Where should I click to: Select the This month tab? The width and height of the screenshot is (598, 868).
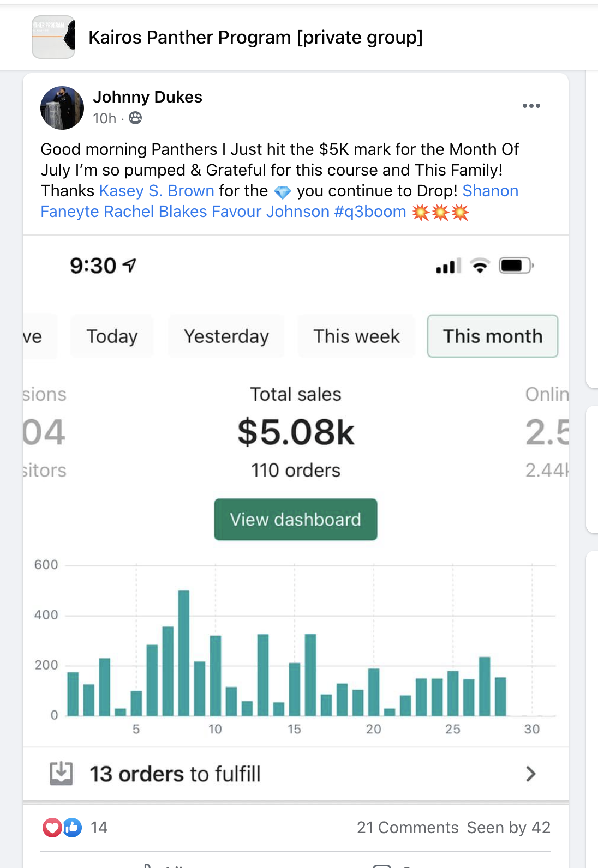(492, 336)
